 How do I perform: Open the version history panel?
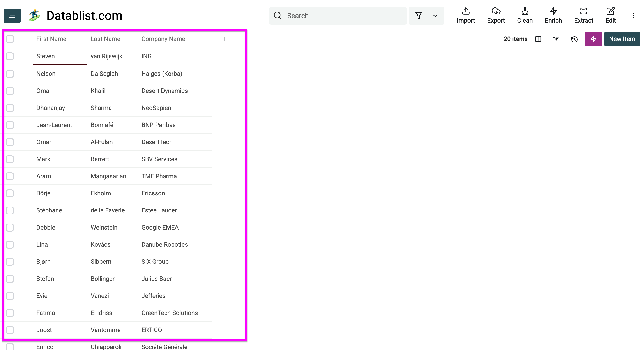pos(574,39)
